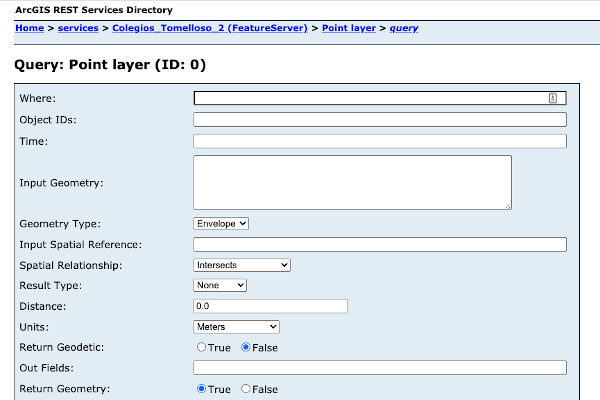Choose False for Return Geometry
This screenshot has width=600, height=400.
246,389
